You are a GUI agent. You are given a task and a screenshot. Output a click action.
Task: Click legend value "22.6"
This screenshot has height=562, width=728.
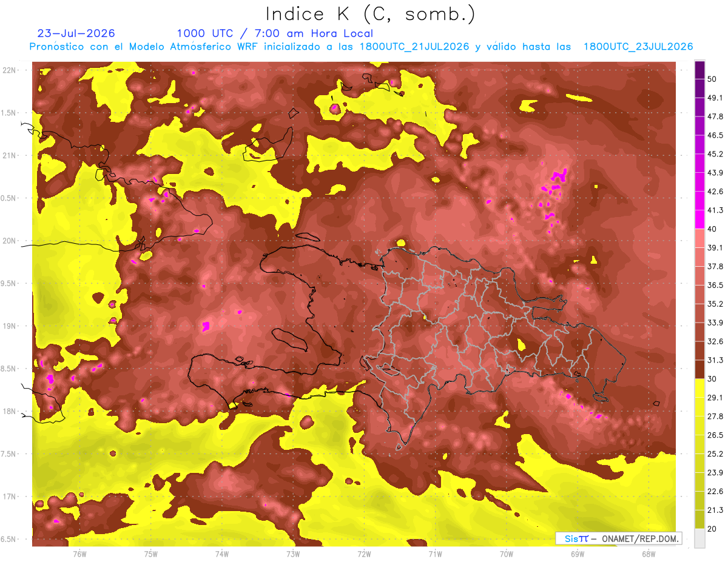tap(715, 491)
